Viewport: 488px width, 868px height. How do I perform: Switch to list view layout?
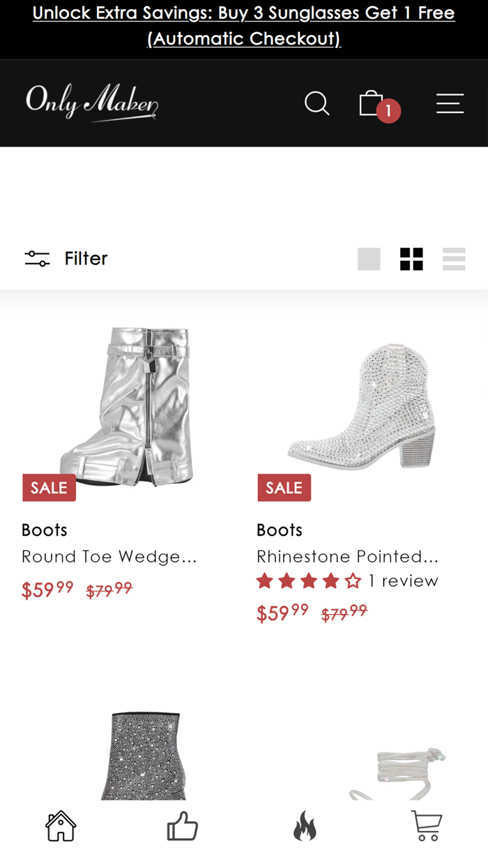(x=454, y=258)
